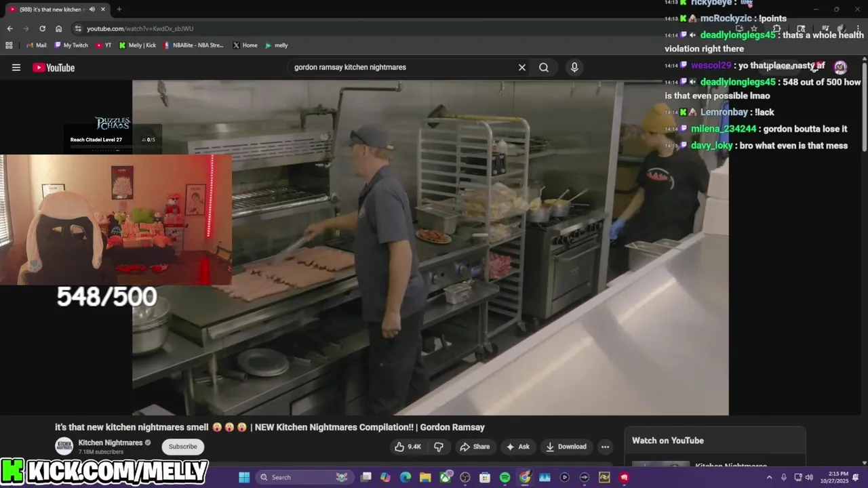868x488 pixels.
Task: Open the melly bookmark
Action: click(277, 45)
